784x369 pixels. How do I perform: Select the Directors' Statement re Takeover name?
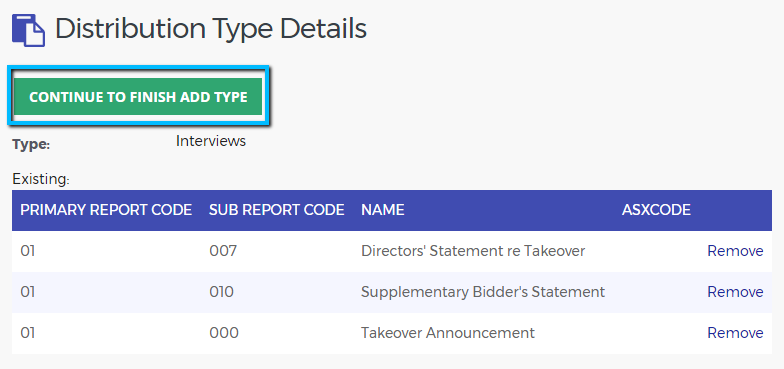click(473, 250)
